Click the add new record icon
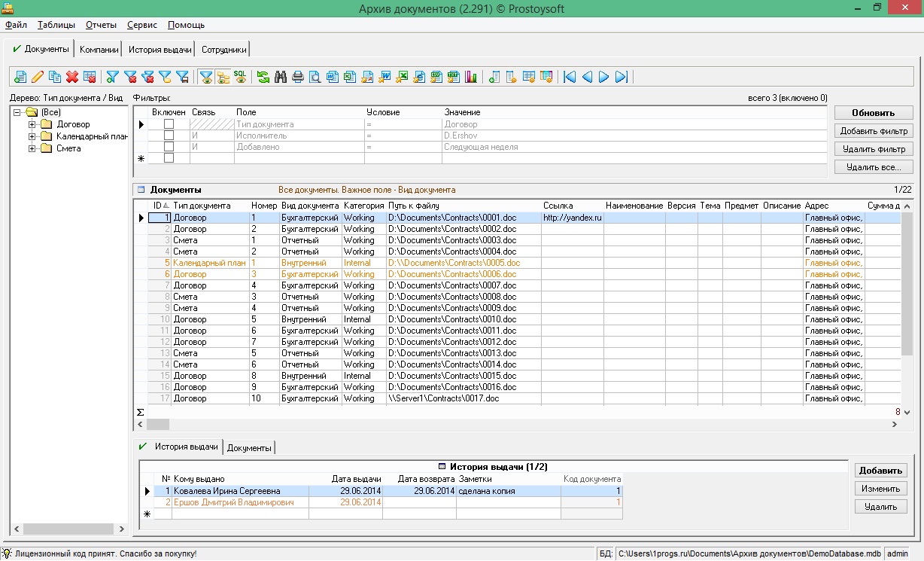The image size is (924, 561). 20,76
